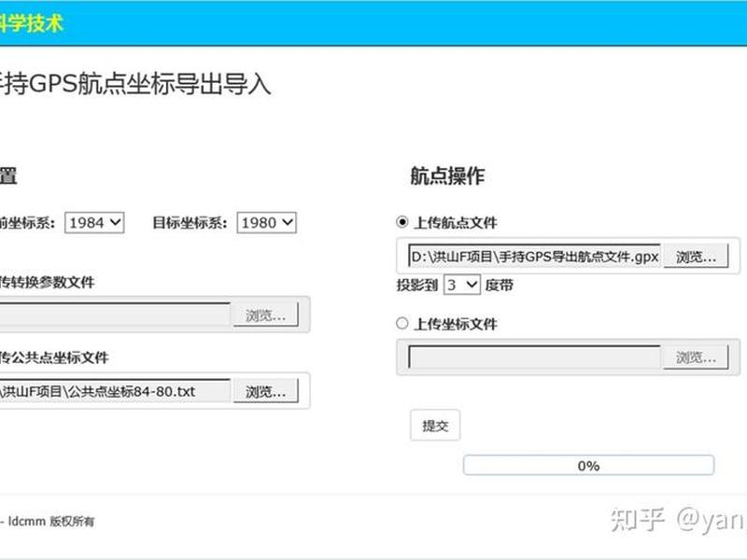Click the 目标坐标系 label

pyautogui.click(x=190, y=222)
